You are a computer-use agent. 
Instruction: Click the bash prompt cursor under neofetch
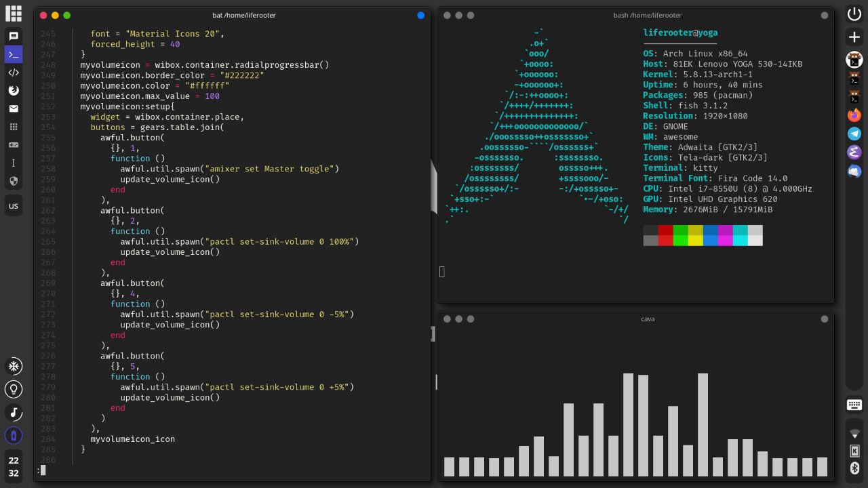click(x=442, y=272)
